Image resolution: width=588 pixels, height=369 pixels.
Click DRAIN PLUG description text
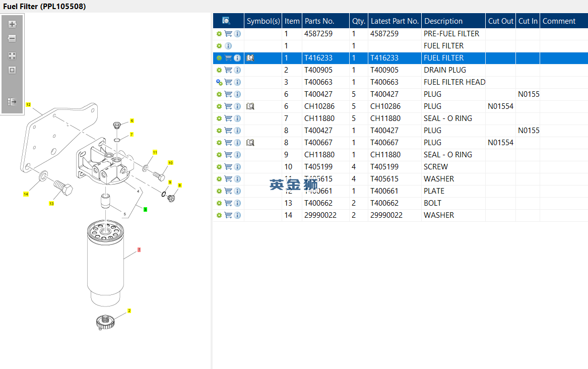pyautogui.click(x=445, y=70)
